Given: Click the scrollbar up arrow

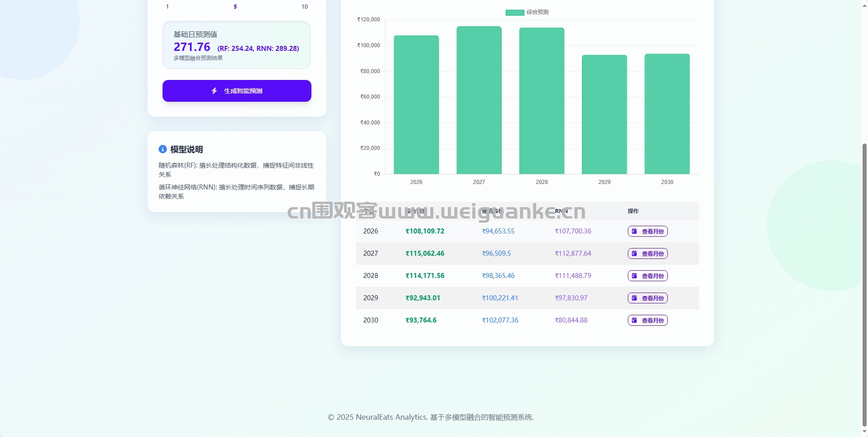Looking at the screenshot, I should click(x=864, y=5).
